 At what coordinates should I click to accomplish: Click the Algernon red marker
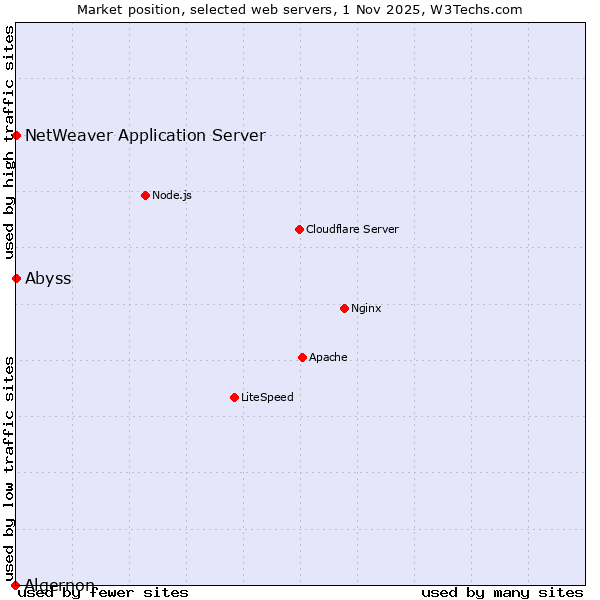tap(16, 585)
